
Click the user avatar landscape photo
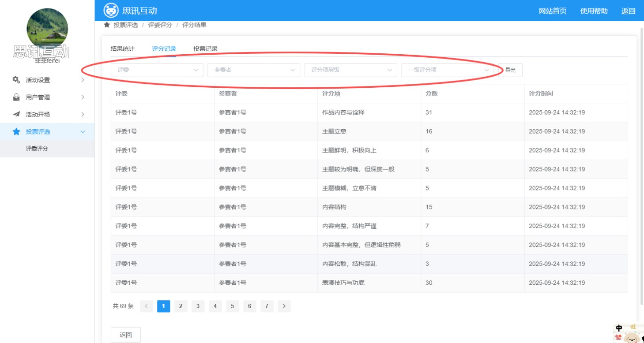[x=47, y=29]
